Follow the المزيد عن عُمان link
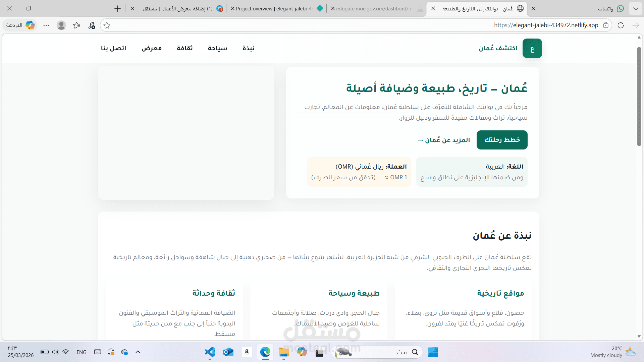 tap(444, 140)
